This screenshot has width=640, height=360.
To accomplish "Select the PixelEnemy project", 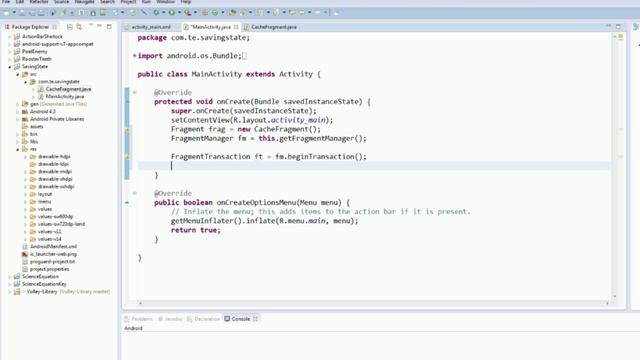I will point(34,51).
